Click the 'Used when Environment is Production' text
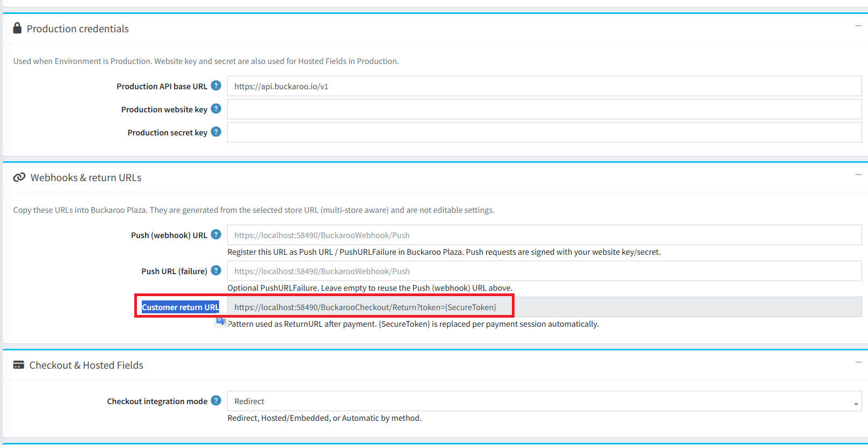 pyautogui.click(x=206, y=61)
